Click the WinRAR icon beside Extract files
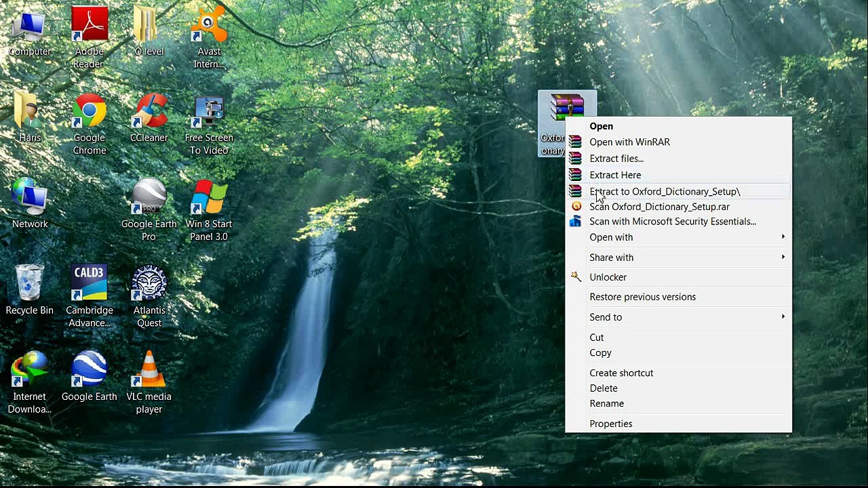 click(x=575, y=159)
